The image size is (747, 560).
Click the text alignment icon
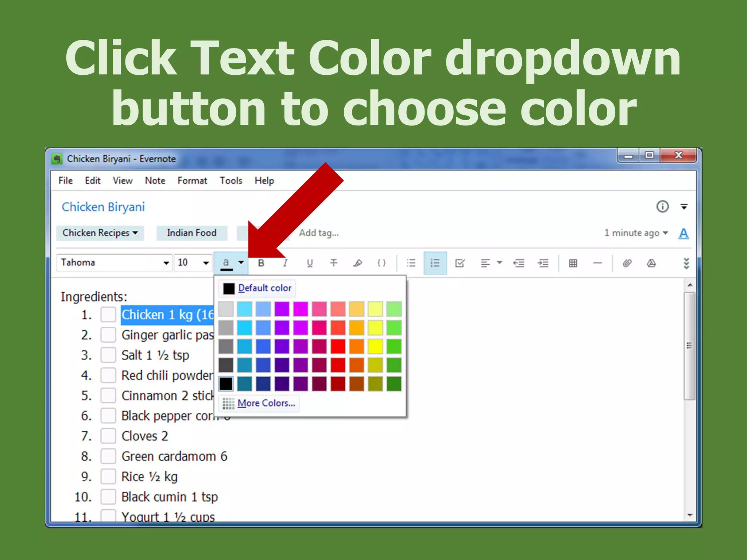tap(485, 263)
